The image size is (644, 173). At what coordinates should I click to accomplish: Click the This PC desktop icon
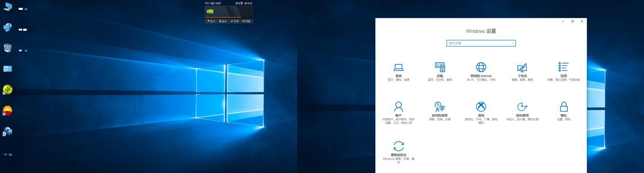point(8,6)
